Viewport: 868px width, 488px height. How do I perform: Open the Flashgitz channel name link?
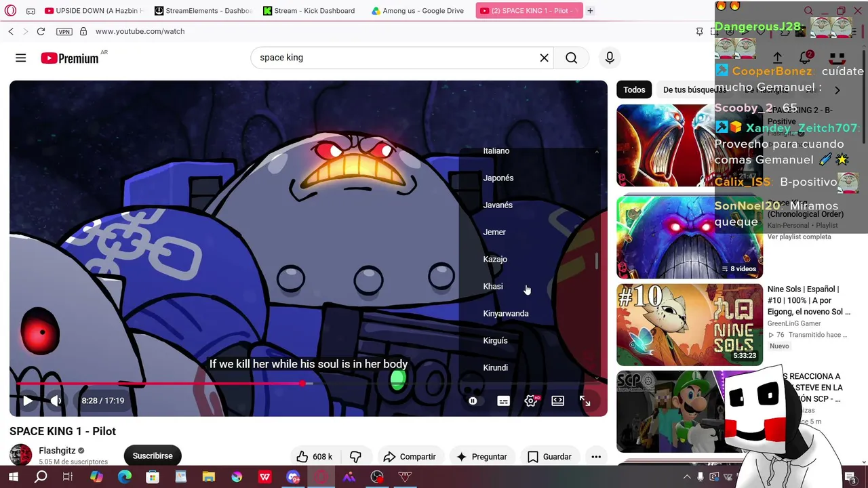(x=57, y=451)
